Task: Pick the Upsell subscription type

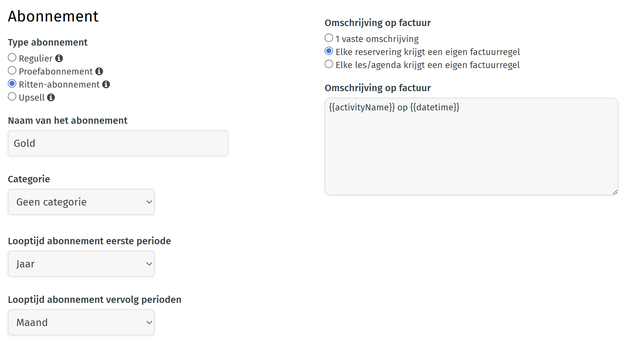Action: (12, 97)
